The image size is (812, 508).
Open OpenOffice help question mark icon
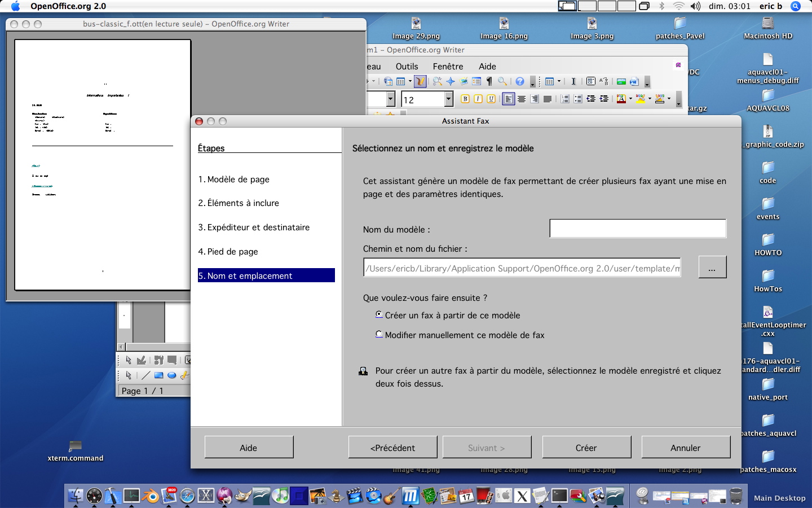(x=520, y=82)
